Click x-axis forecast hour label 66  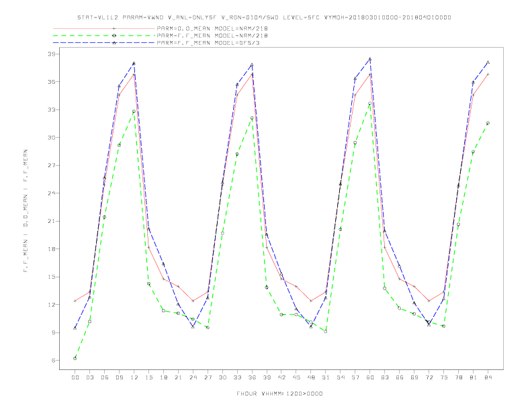(400, 377)
